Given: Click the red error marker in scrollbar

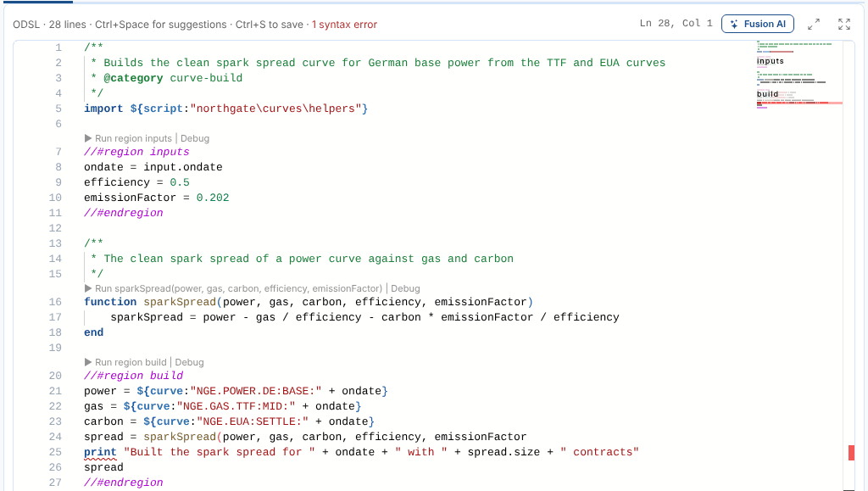Looking at the screenshot, I should click(851, 452).
